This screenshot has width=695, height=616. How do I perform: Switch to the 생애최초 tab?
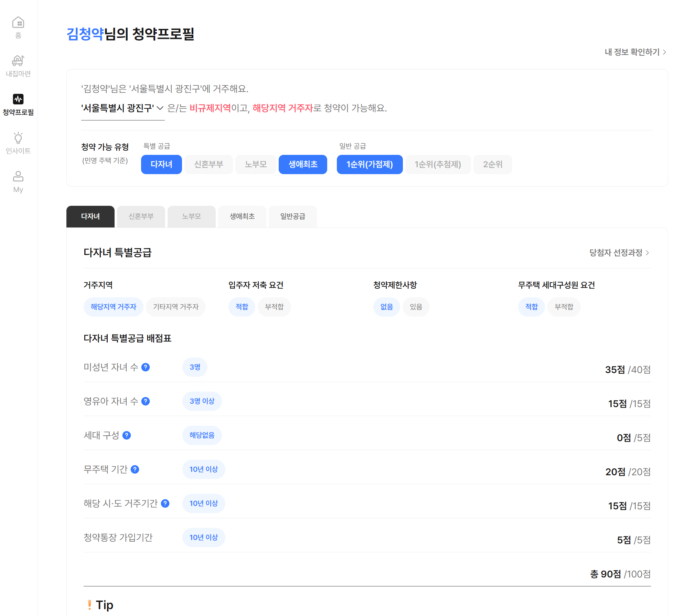[242, 216]
